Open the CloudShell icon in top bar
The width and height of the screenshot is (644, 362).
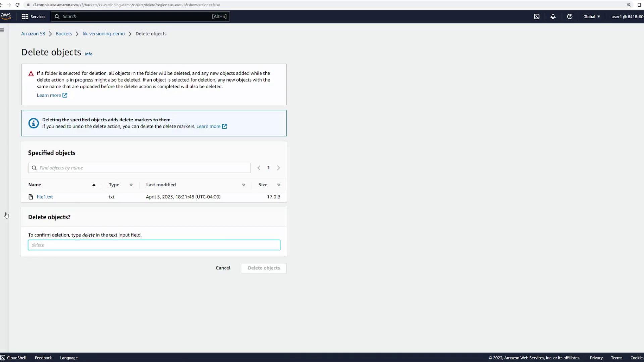click(x=537, y=17)
